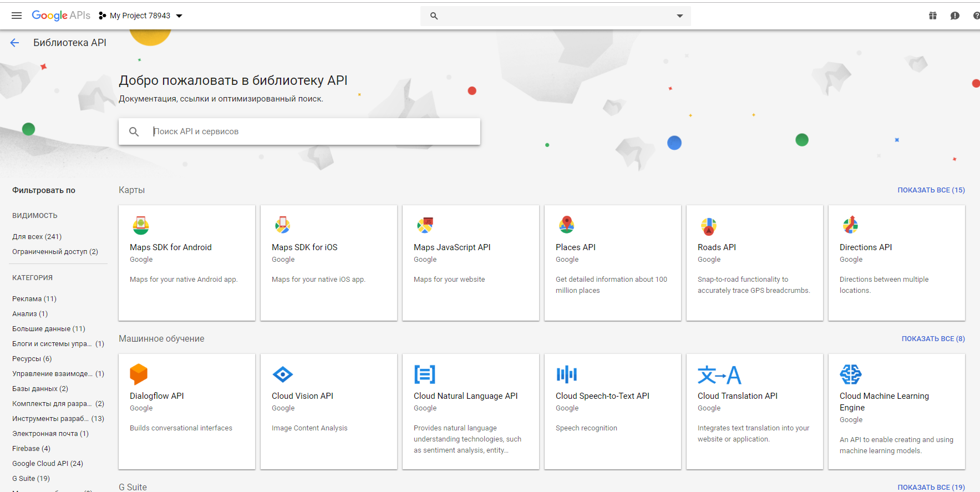Open the Maps SDK for Android title
This screenshot has height=492, width=980.
171,247
